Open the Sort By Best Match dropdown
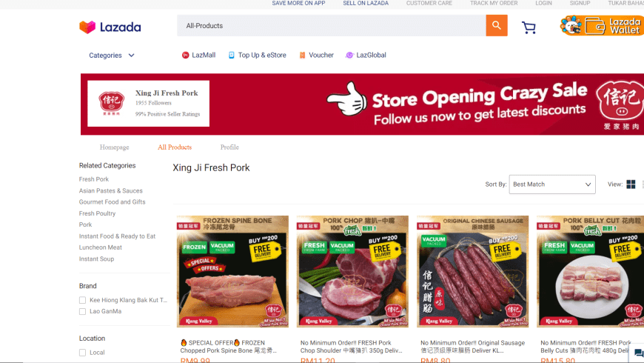This screenshot has height=363, width=644. 552,184
